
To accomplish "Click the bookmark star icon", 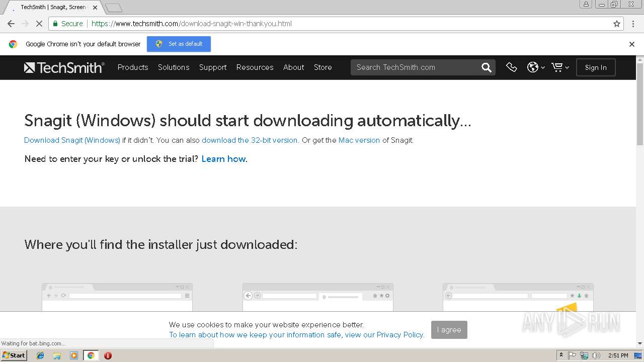I will click(617, 24).
